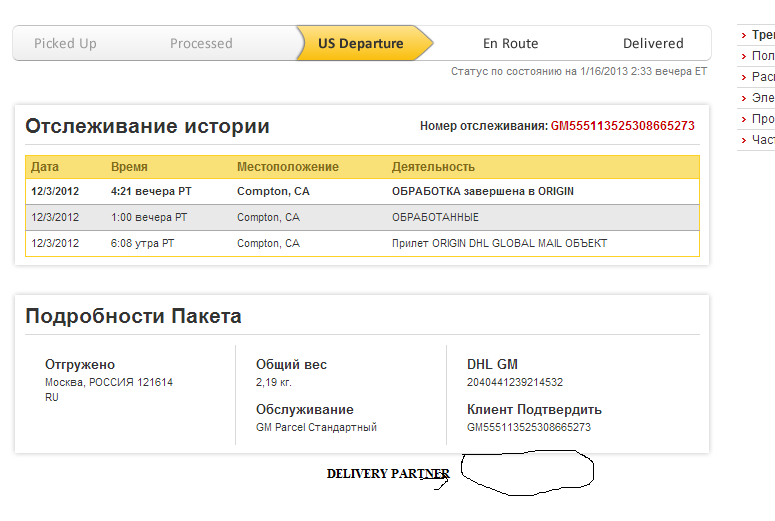Screen dimensions: 775x521
Task: Click the "Местоположение" column header
Action: [x=288, y=167]
